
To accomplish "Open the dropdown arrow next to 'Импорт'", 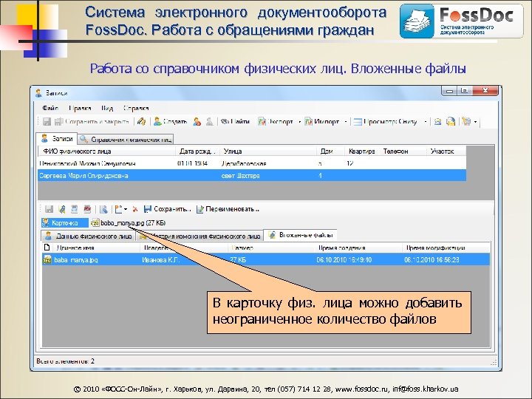I will [x=346, y=122].
